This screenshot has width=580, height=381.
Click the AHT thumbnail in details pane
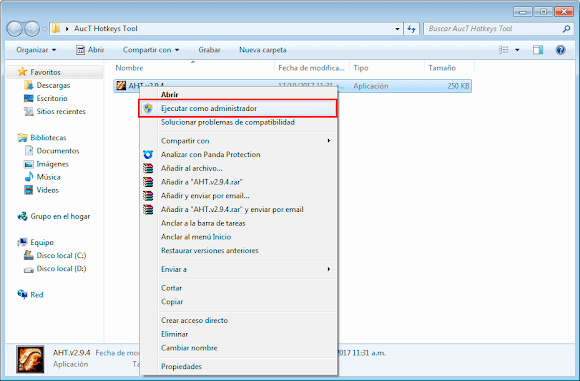coord(30,359)
